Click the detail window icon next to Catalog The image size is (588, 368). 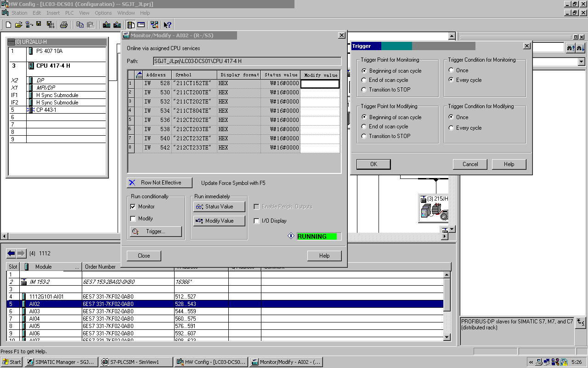141,24
